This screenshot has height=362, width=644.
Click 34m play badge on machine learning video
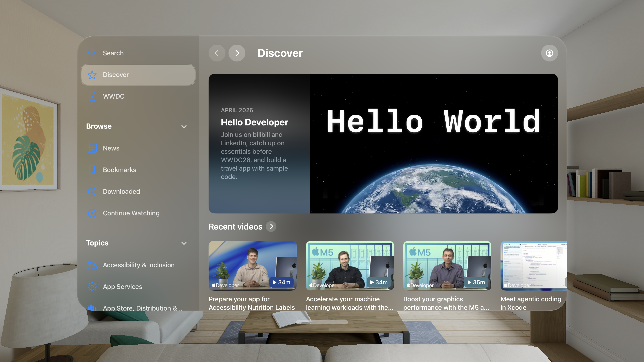tap(379, 282)
